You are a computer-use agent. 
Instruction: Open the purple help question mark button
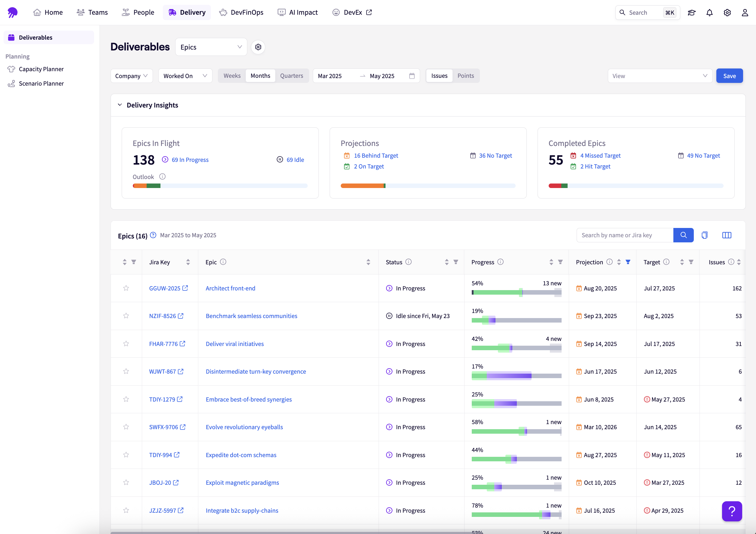coord(732,511)
